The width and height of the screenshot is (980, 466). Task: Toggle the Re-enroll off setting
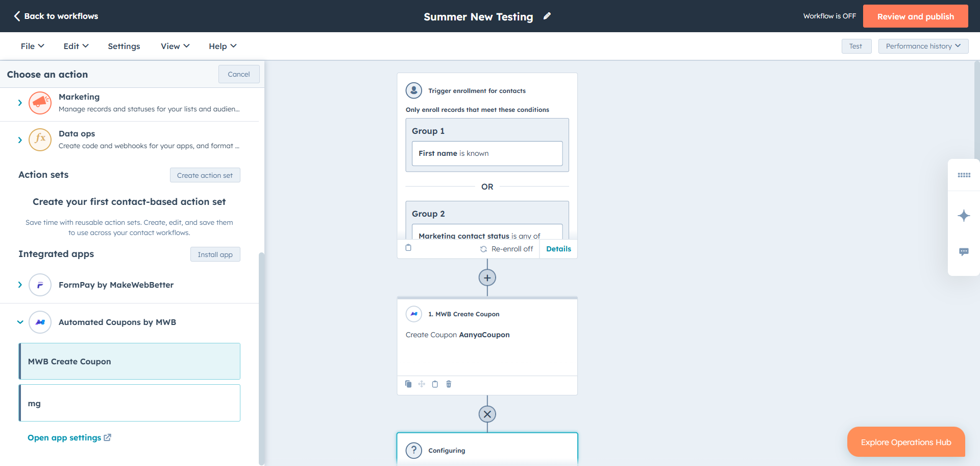click(x=507, y=249)
